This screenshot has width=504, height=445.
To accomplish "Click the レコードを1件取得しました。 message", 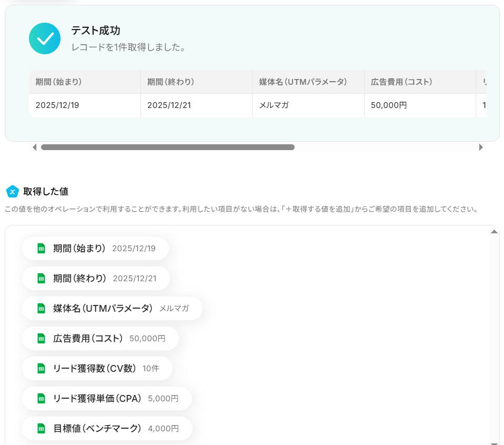I will (x=128, y=47).
